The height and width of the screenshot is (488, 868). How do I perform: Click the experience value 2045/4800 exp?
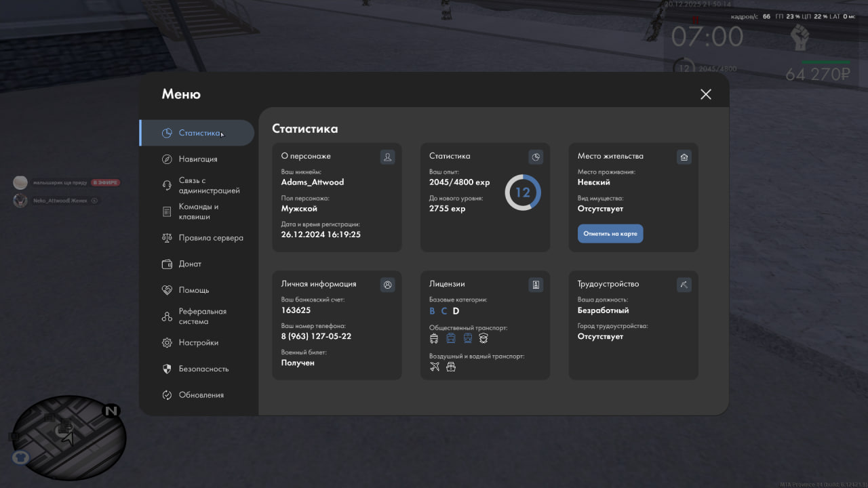tap(460, 182)
